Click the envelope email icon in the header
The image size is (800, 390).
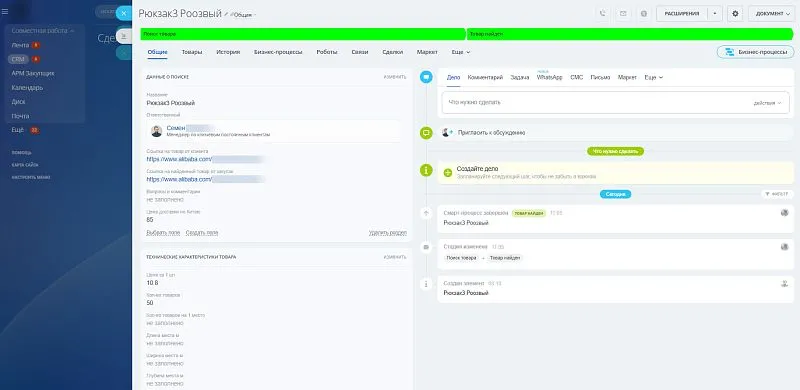623,14
